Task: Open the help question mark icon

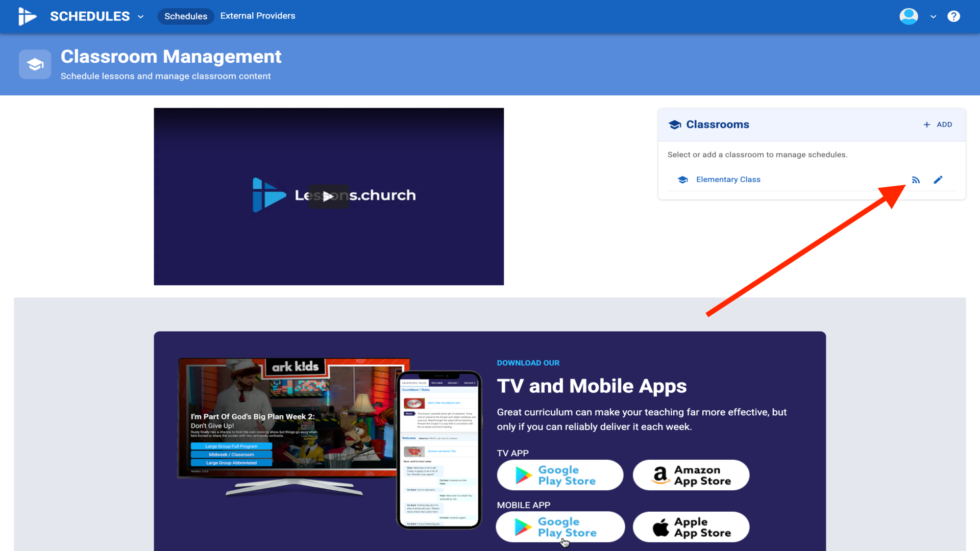Action: coord(953,16)
